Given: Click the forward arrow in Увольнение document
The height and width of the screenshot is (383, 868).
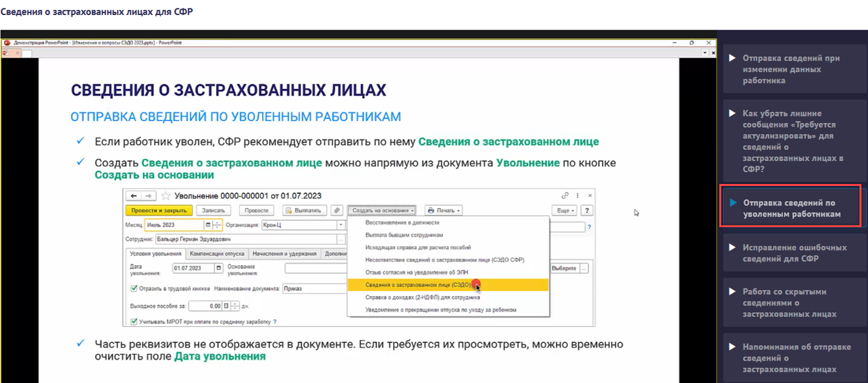Looking at the screenshot, I should click(148, 196).
